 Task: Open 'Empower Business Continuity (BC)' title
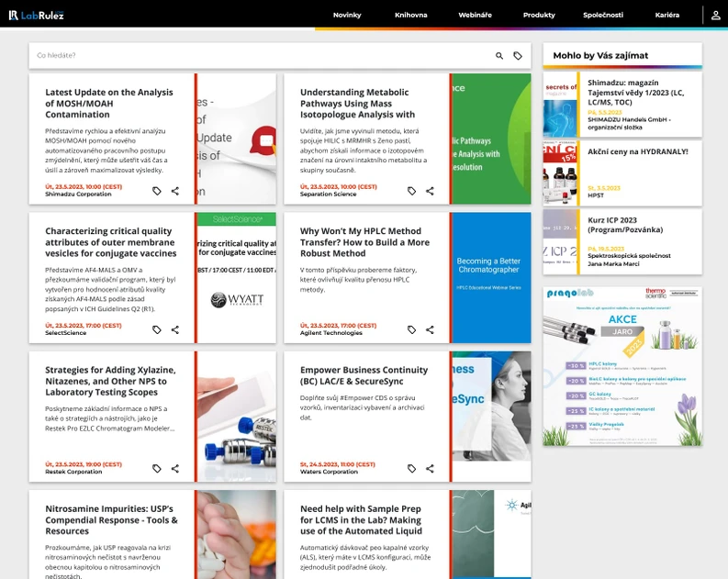click(364, 375)
